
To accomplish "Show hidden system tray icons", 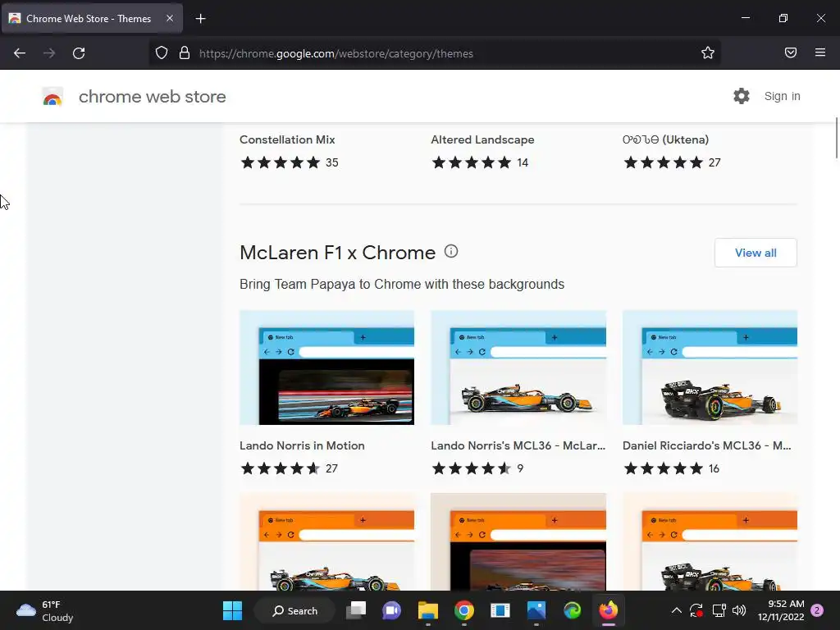I will pyautogui.click(x=677, y=610).
